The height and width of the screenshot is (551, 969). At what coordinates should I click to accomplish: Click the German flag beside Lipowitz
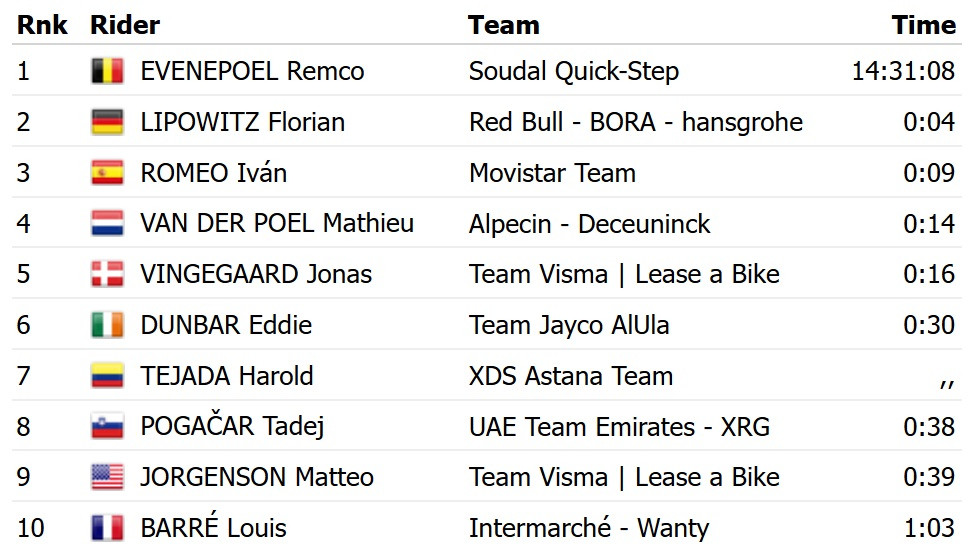(107, 122)
